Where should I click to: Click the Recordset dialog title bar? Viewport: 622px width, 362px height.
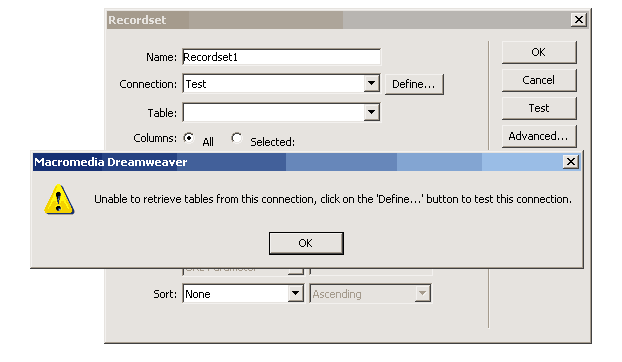click(339, 20)
